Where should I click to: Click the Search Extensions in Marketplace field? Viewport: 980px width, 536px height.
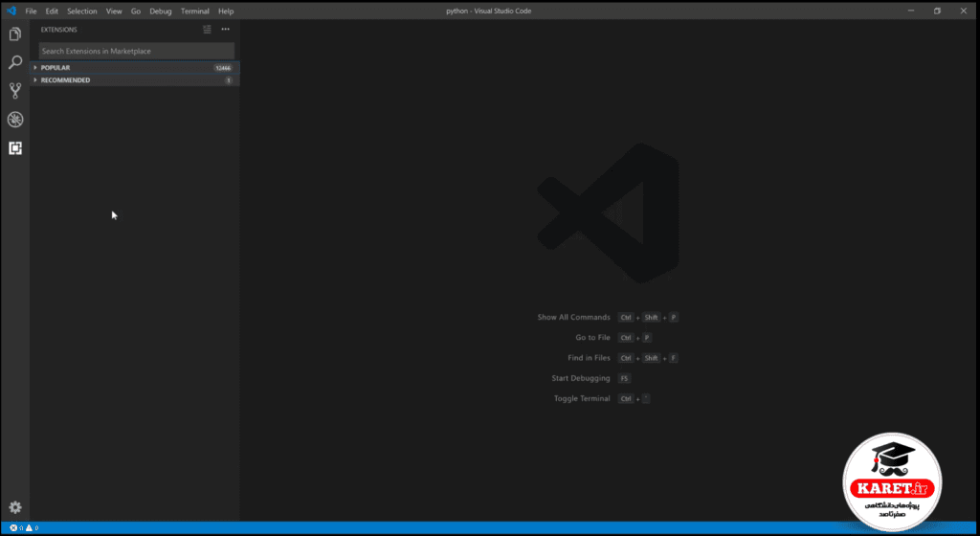(x=136, y=52)
